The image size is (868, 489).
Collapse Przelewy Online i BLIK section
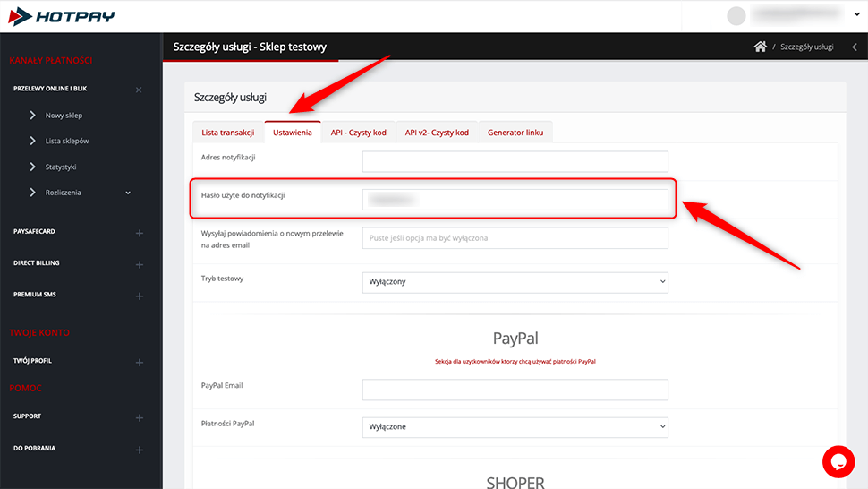point(139,90)
